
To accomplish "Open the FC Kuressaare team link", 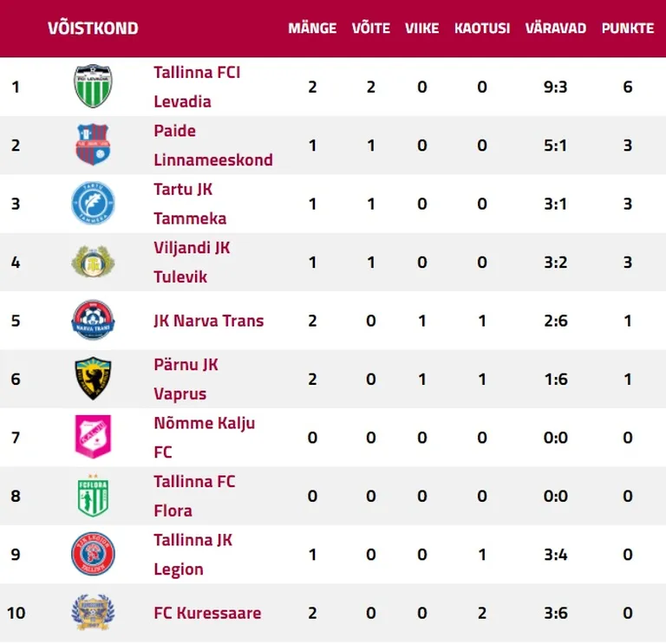I will 207,613.
